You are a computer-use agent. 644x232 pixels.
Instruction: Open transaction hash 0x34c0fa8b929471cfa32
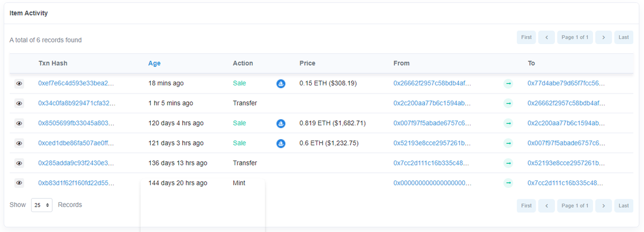pos(77,104)
